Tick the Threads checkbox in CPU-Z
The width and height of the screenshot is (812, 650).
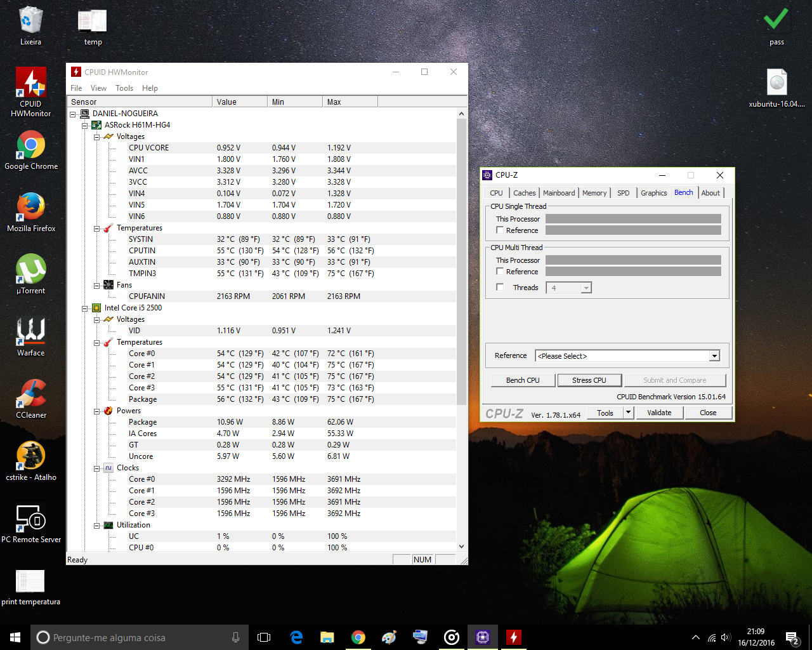click(500, 288)
